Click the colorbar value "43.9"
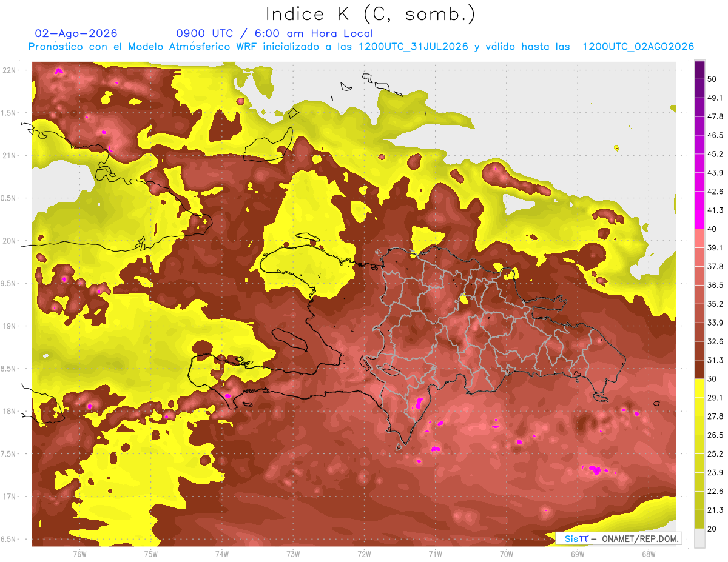 click(715, 173)
